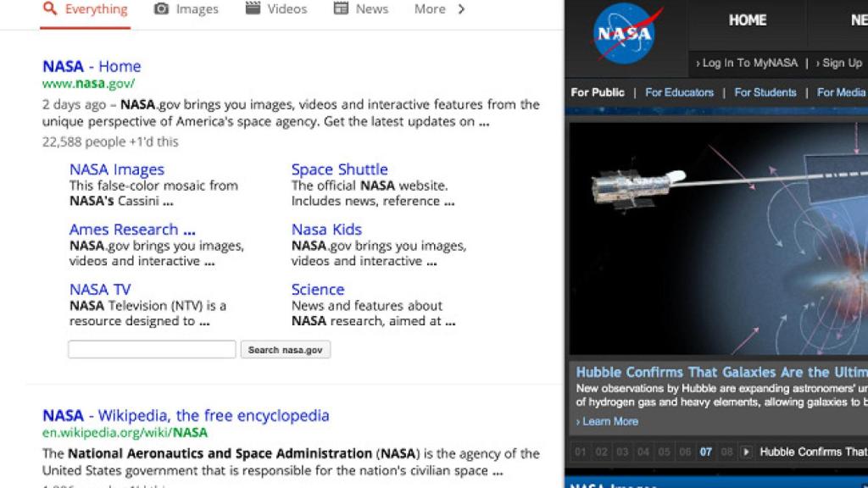Screen dimensions: 868x488
Task: Jump to slide 01 in carousel
Action: (x=581, y=452)
